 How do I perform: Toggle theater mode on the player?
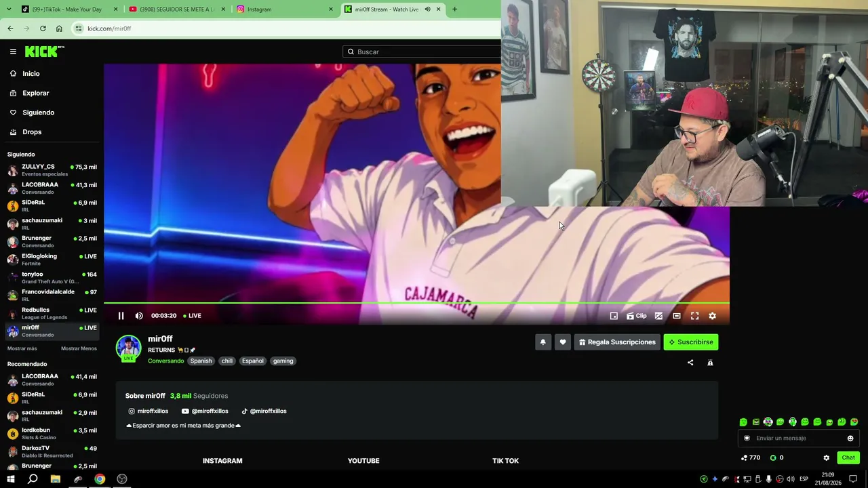coord(677,316)
